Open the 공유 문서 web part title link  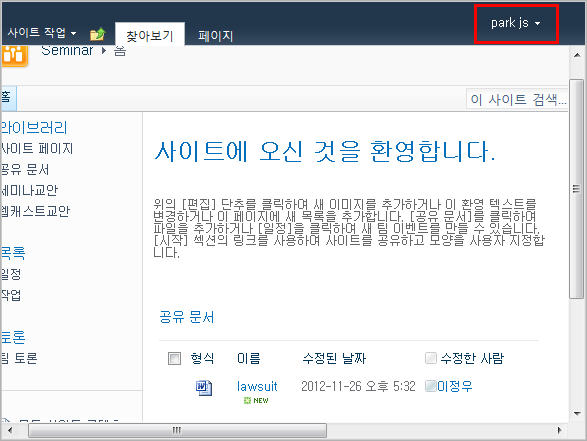pyautogui.click(x=187, y=317)
